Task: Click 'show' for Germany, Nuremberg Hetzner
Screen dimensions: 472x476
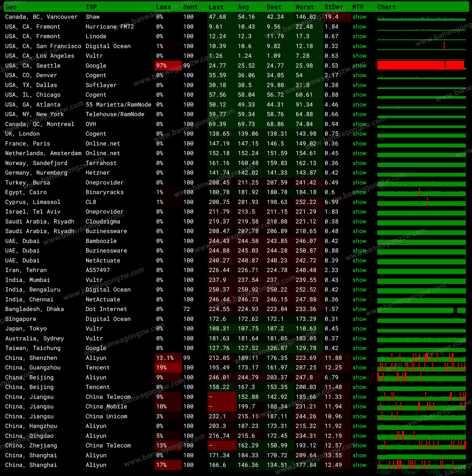Action: click(359, 173)
